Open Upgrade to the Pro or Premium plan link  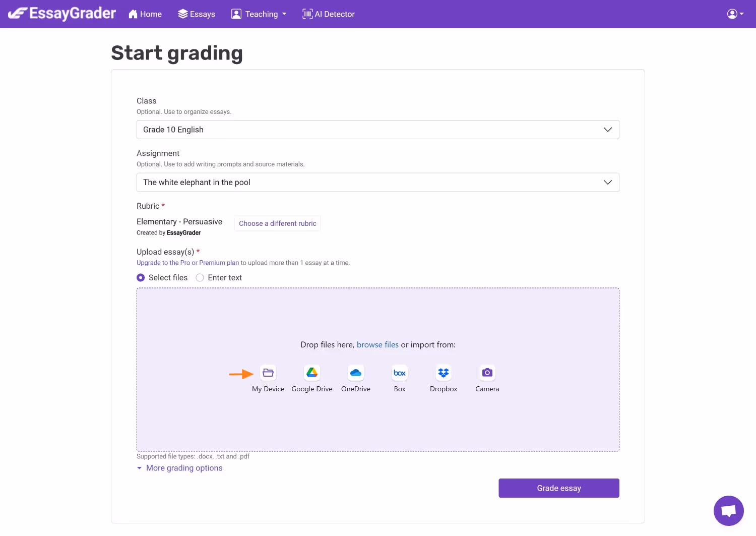tap(187, 263)
